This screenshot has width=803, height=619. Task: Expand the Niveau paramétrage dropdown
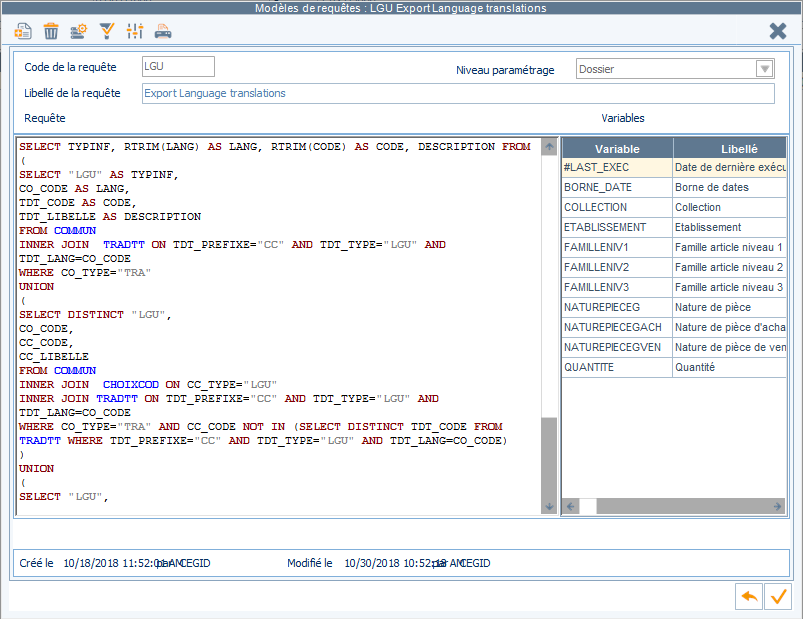pos(765,69)
